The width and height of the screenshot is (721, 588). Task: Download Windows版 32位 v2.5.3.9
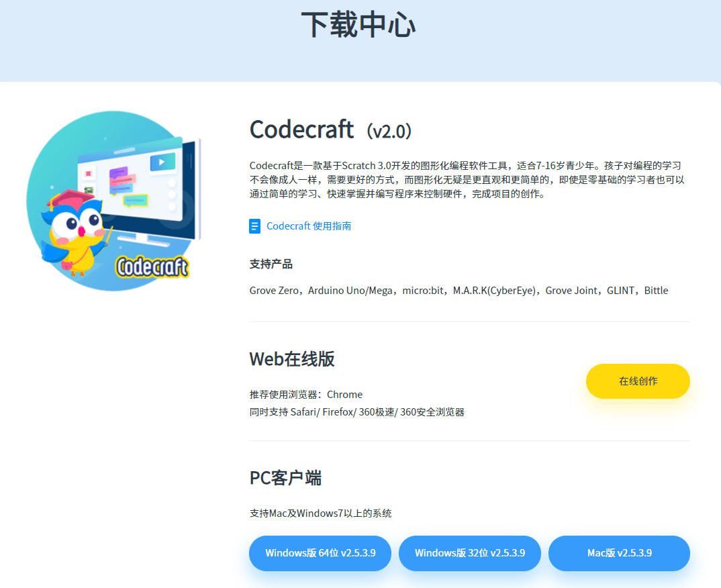(x=469, y=553)
